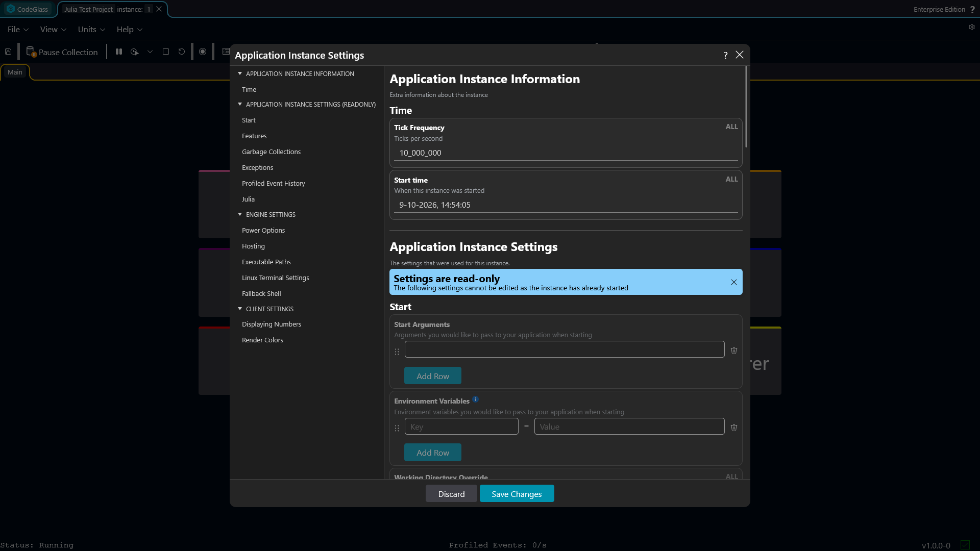Click the Save Changes button
Screen dimensions: 980x551
click(x=517, y=493)
